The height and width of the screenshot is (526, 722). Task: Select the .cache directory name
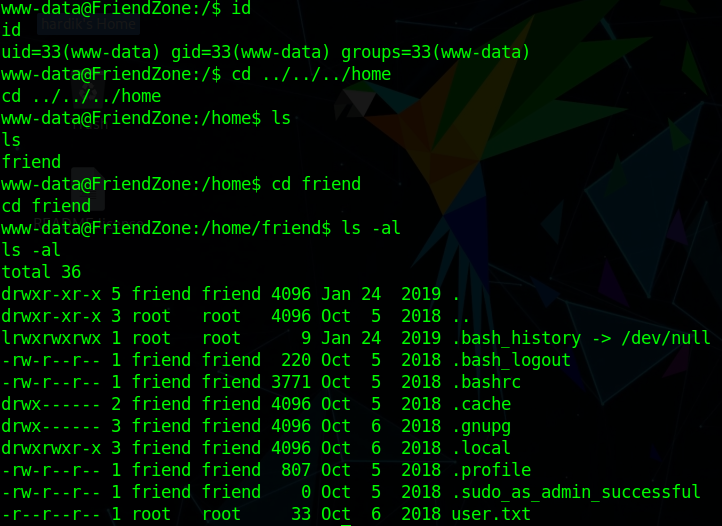pos(480,404)
